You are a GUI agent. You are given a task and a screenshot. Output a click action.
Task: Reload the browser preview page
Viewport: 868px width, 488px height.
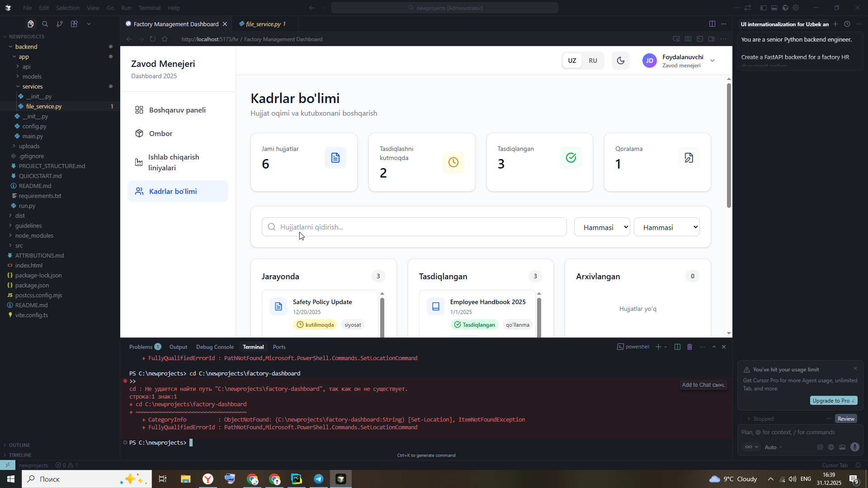[153, 39]
